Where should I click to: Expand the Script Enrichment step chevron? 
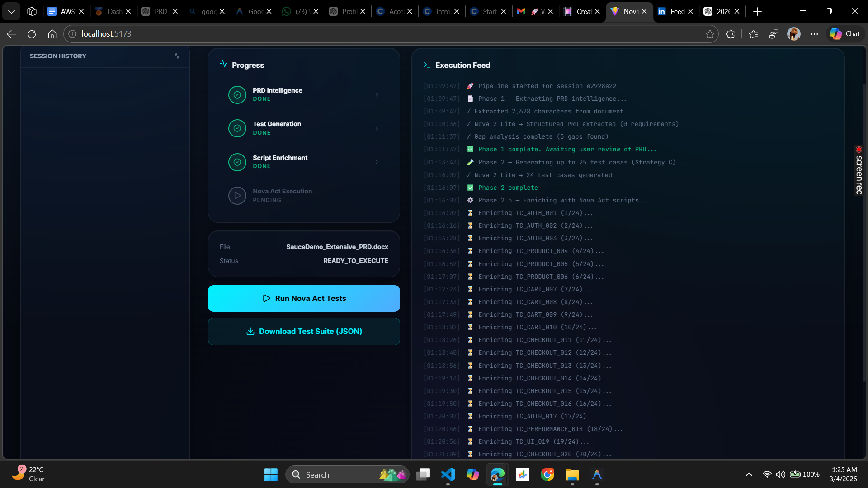(x=377, y=162)
